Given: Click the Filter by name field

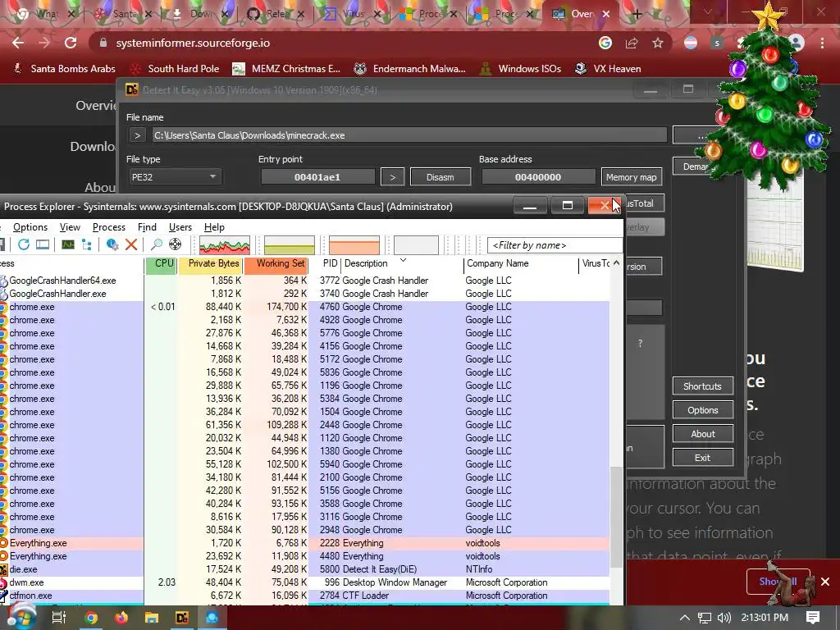Looking at the screenshot, I should point(555,244).
